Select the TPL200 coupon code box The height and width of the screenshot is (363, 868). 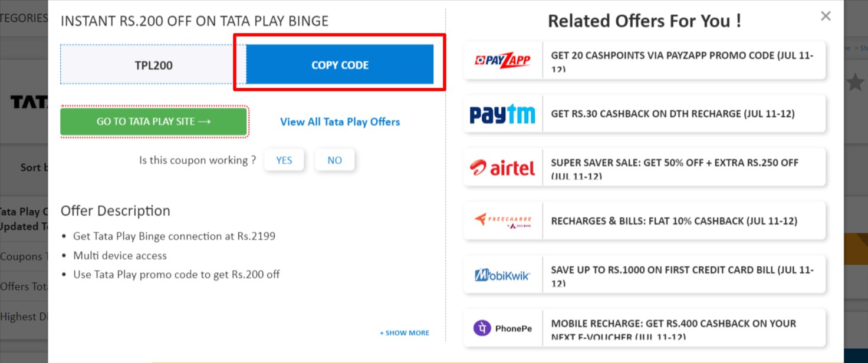pyautogui.click(x=153, y=65)
